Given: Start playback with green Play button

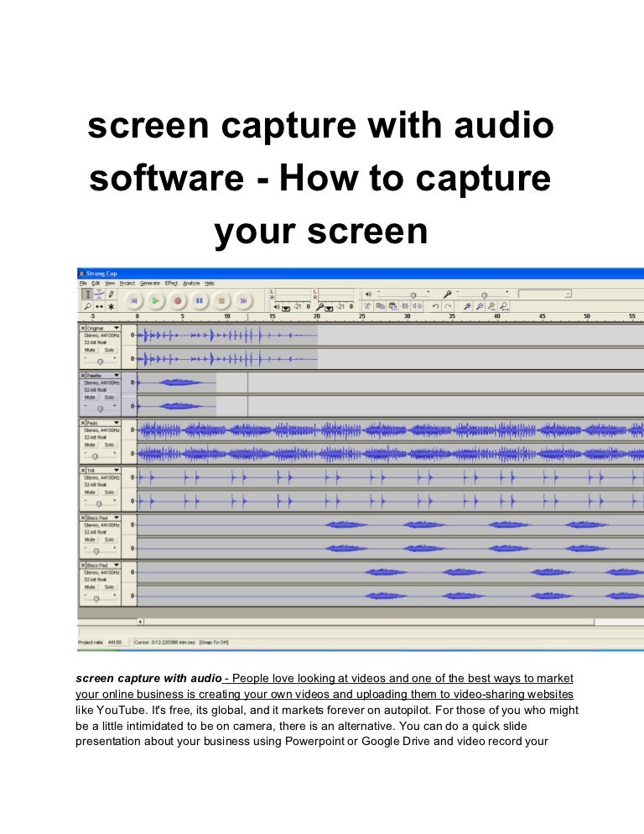Looking at the screenshot, I should pos(155,300).
